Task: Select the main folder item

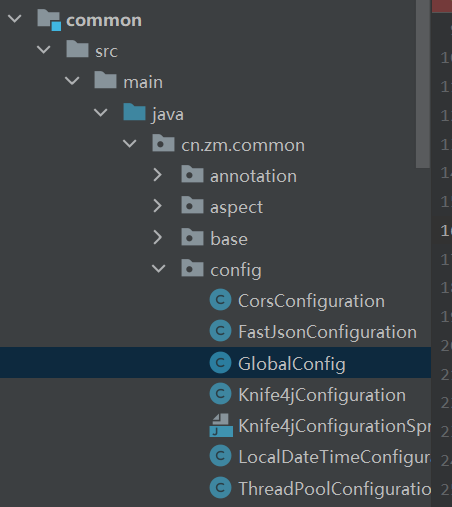Action: pos(143,82)
